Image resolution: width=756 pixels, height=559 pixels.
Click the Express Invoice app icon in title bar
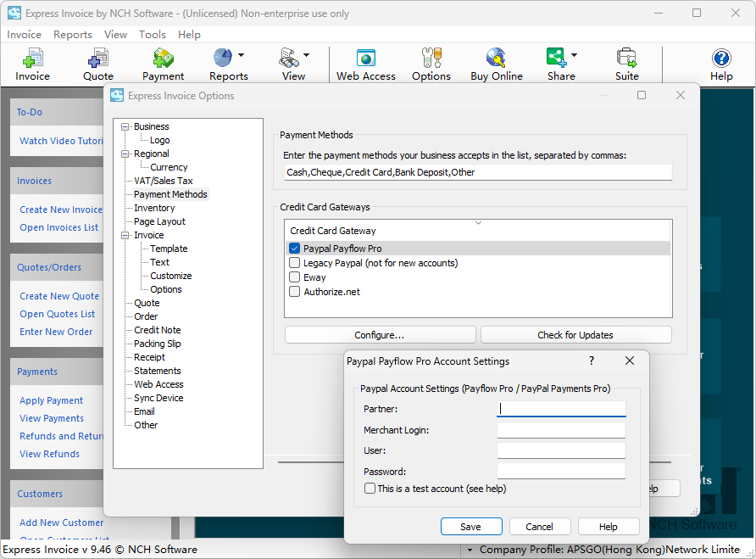tap(14, 13)
